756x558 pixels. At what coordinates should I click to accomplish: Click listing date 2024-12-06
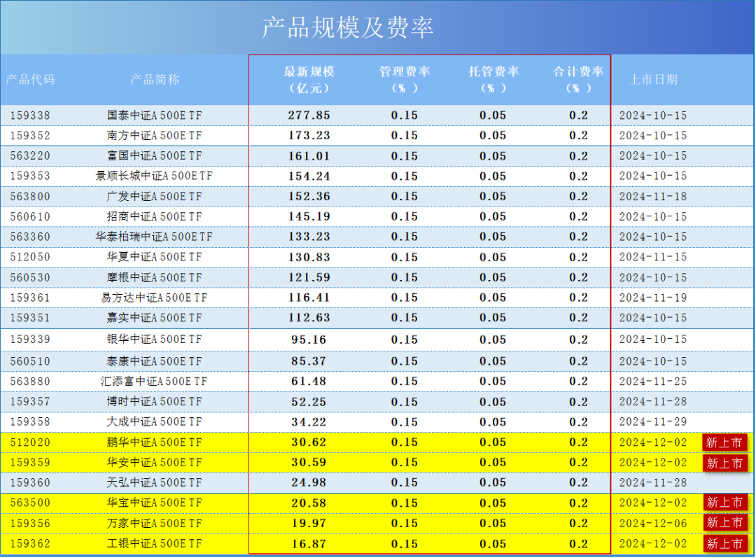653,524
